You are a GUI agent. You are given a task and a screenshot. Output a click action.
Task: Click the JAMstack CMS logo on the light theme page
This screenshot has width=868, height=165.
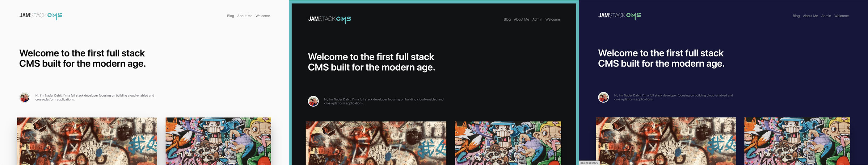pos(41,15)
